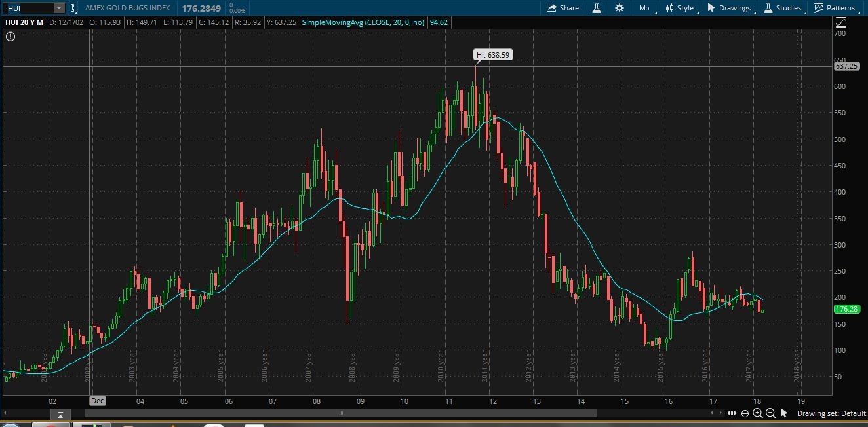This screenshot has width=868, height=427.
Task: Toggle the collapse panel button at bottom left
Action: [60, 414]
